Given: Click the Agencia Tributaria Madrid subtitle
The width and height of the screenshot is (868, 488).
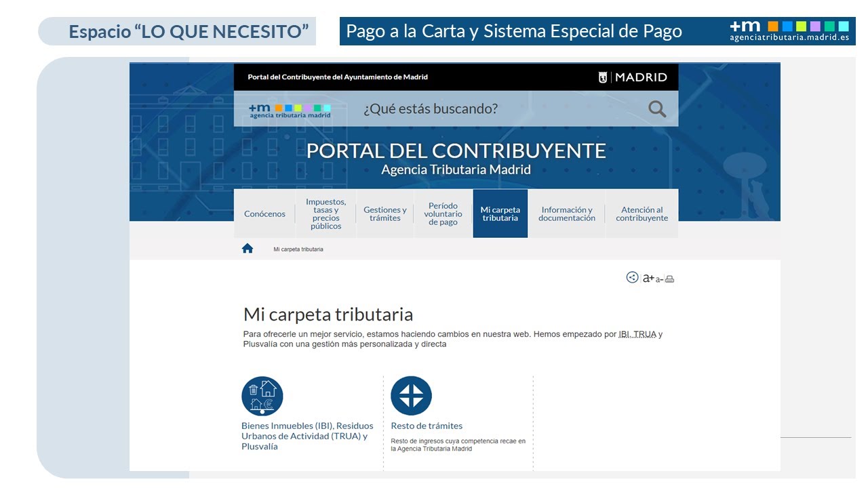Looking at the screenshot, I should point(456,169).
